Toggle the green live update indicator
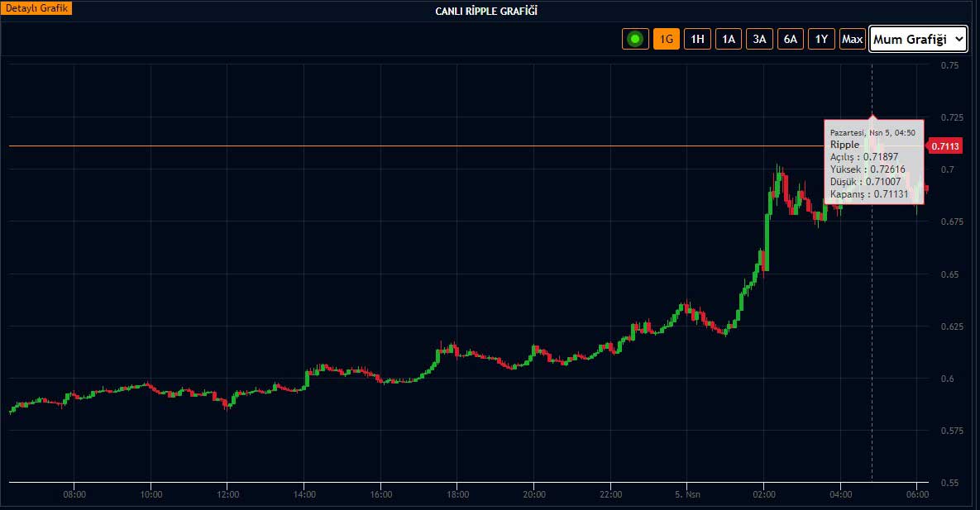Image resolution: width=980 pixels, height=510 pixels. point(635,40)
